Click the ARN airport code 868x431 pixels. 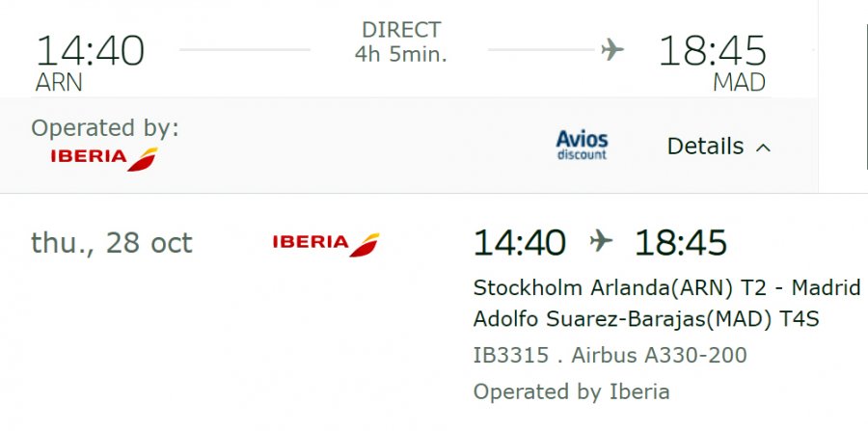pyautogui.click(x=59, y=83)
